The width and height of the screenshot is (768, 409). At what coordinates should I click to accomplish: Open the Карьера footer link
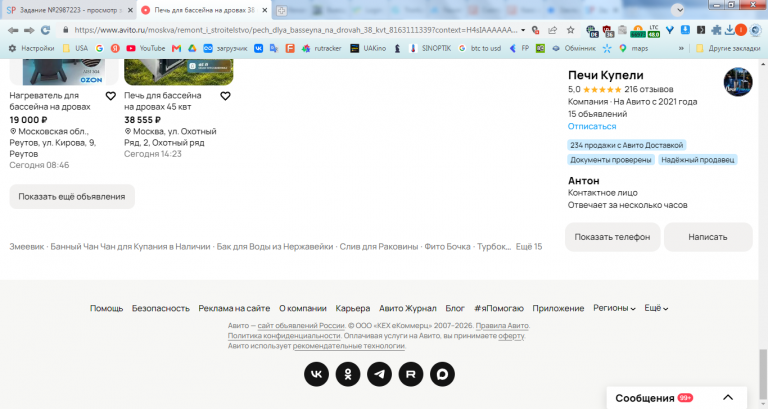coord(353,308)
